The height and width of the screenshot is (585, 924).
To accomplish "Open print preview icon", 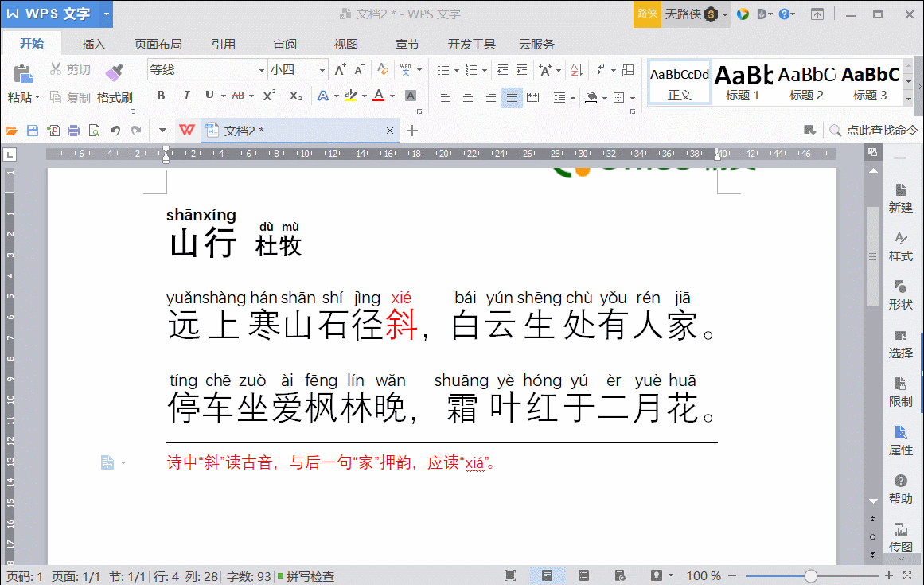I will click(x=94, y=131).
